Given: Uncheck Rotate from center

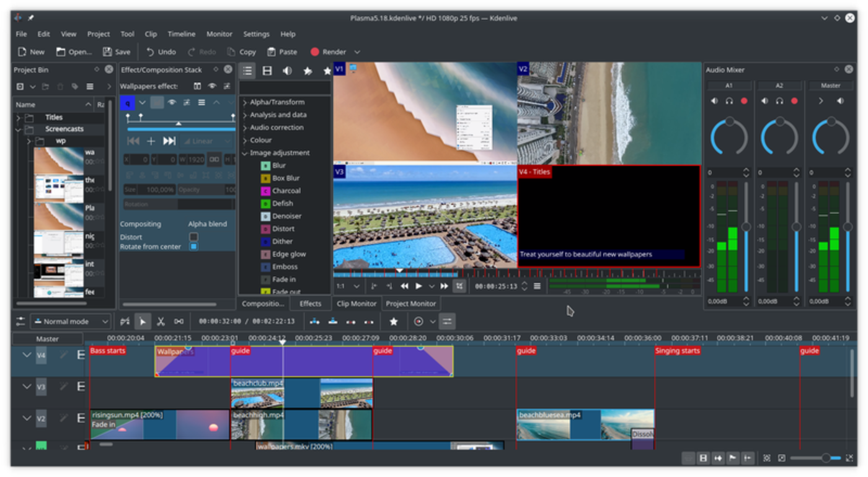Looking at the screenshot, I should [x=193, y=247].
